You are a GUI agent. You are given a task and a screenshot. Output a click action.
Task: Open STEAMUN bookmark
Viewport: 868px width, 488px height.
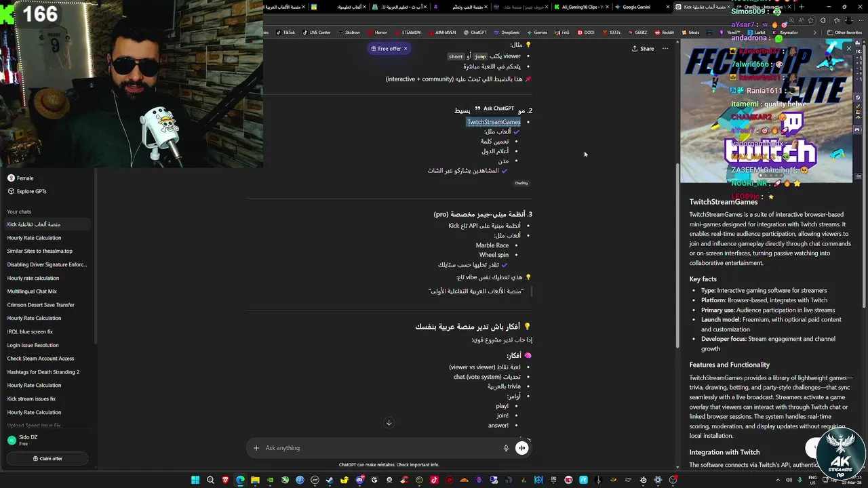[x=408, y=33]
